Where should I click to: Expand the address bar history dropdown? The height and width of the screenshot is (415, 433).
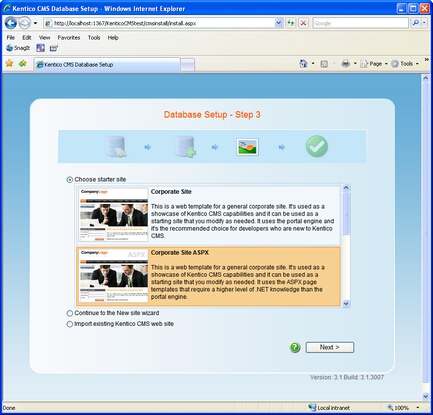click(x=279, y=23)
